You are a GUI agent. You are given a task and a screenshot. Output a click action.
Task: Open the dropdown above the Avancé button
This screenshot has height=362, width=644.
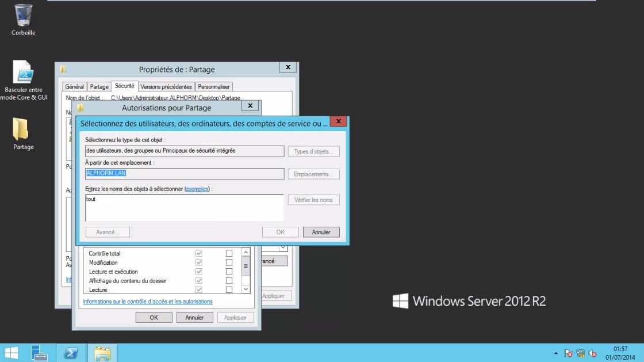283,247
